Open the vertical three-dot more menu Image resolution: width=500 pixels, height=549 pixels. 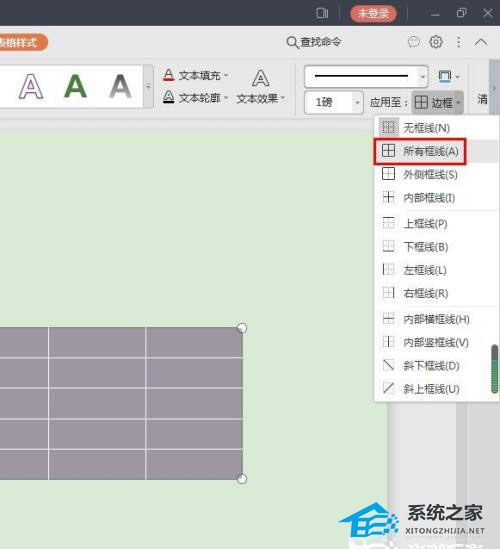click(459, 42)
